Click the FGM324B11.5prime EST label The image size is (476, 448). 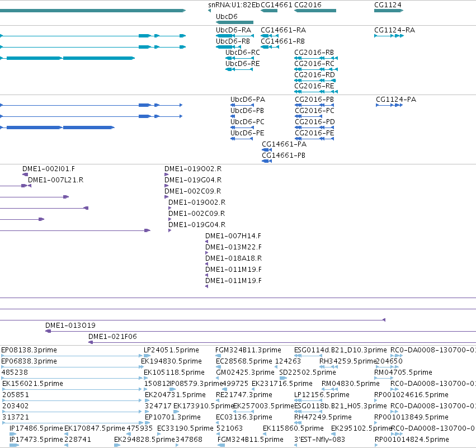[x=251, y=440]
